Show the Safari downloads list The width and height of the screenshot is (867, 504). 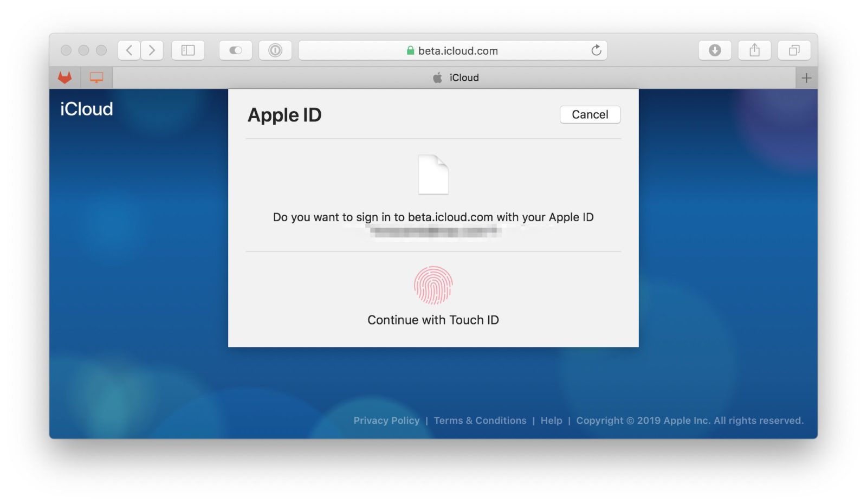pyautogui.click(x=715, y=50)
